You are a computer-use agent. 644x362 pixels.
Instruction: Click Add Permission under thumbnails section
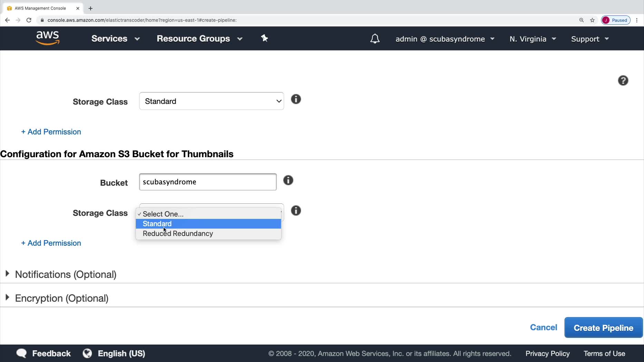(51, 243)
